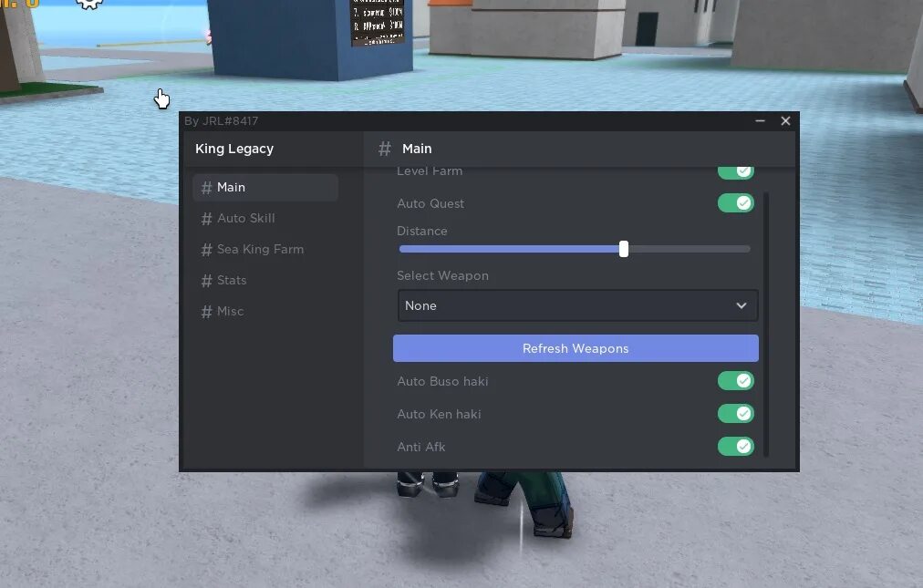This screenshot has width=923, height=588.
Task: Open game settings gear icon
Action: tap(89, 4)
